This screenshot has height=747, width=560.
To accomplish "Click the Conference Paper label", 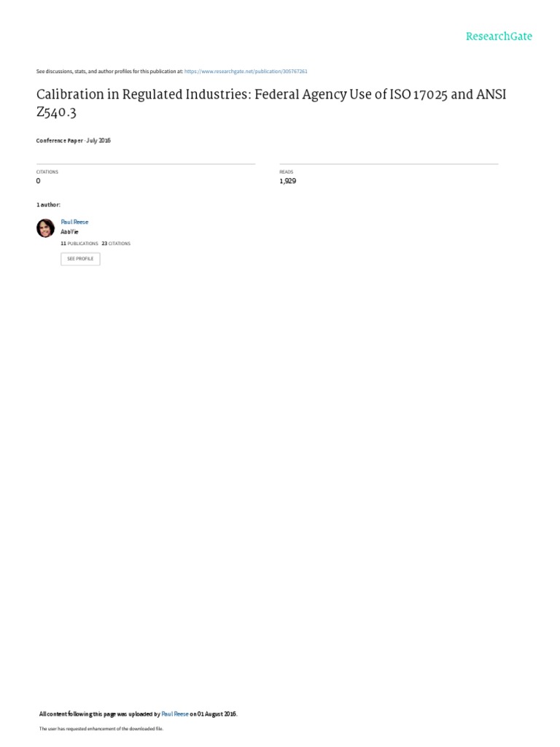I will 60,141.
